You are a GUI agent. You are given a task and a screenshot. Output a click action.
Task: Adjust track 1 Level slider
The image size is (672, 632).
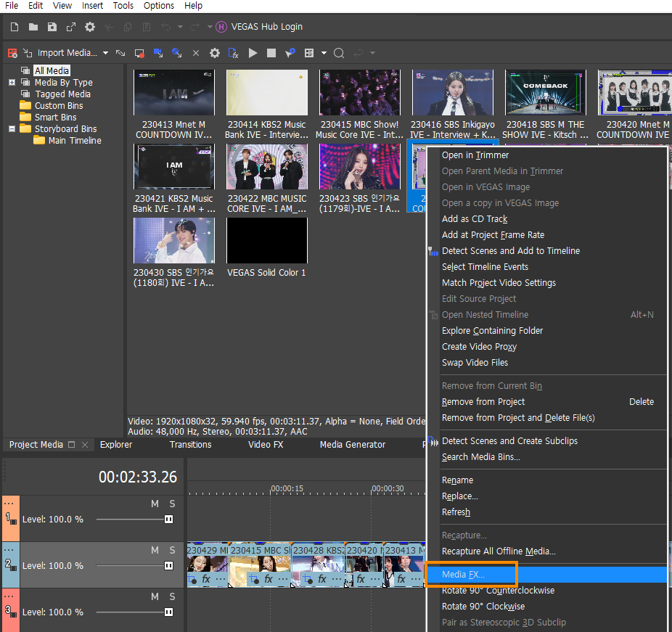[134, 520]
